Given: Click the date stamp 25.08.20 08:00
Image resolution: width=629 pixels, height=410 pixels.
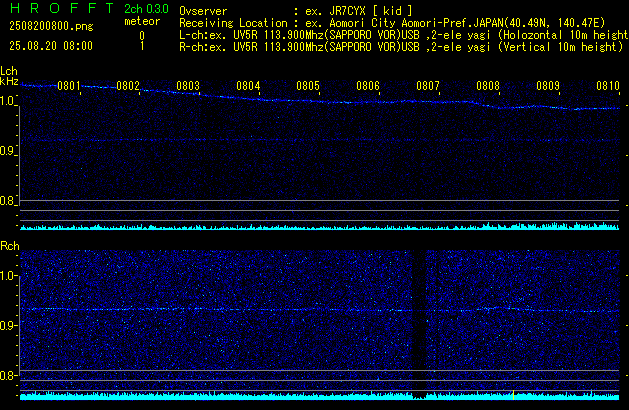Looking at the screenshot, I should point(51,46).
